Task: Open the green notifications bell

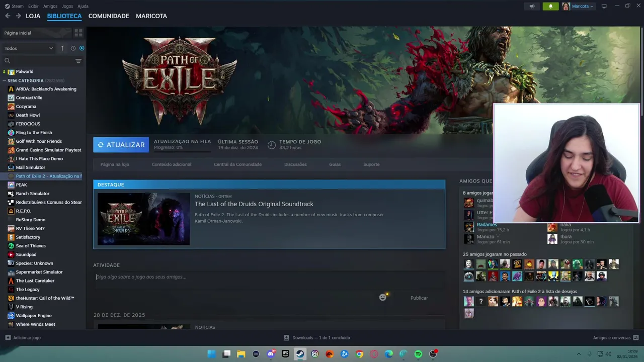Action: tap(550, 7)
